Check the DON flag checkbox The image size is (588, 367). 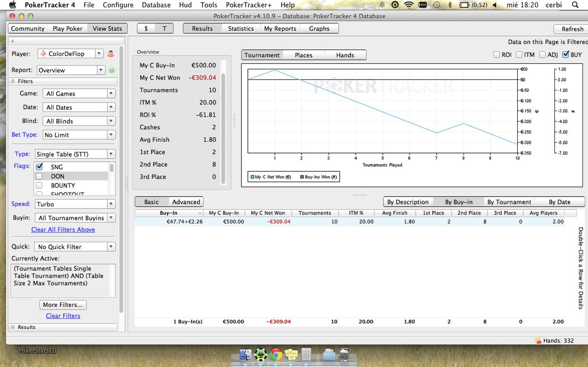coord(39,176)
